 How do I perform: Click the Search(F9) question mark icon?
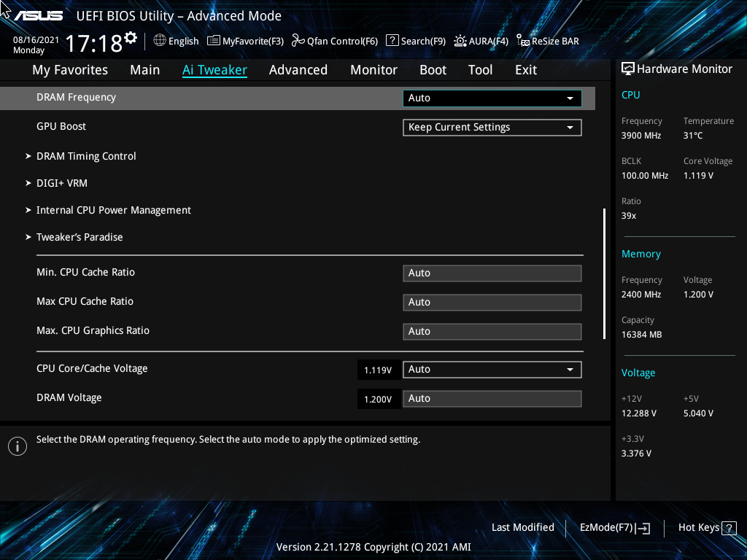(x=392, y=41)
